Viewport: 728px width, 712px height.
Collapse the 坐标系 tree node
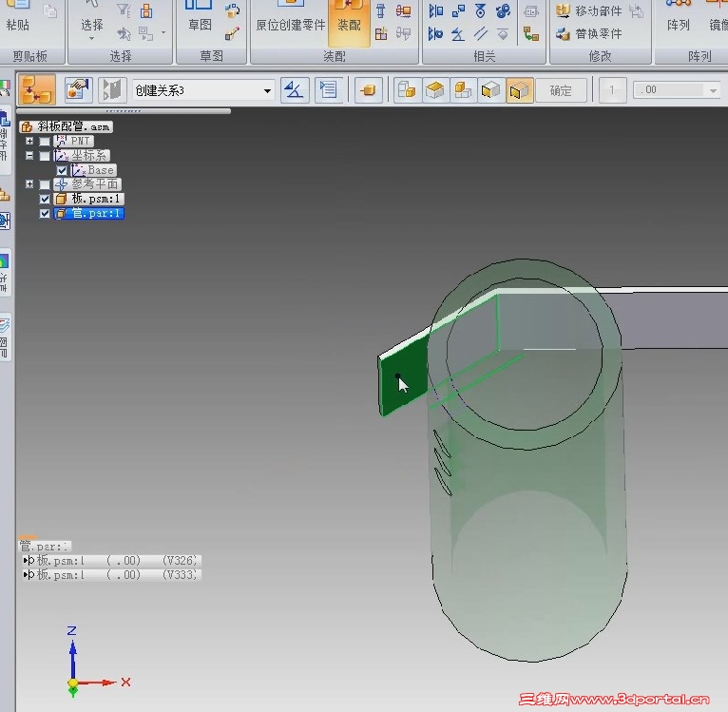pos(29,156)
